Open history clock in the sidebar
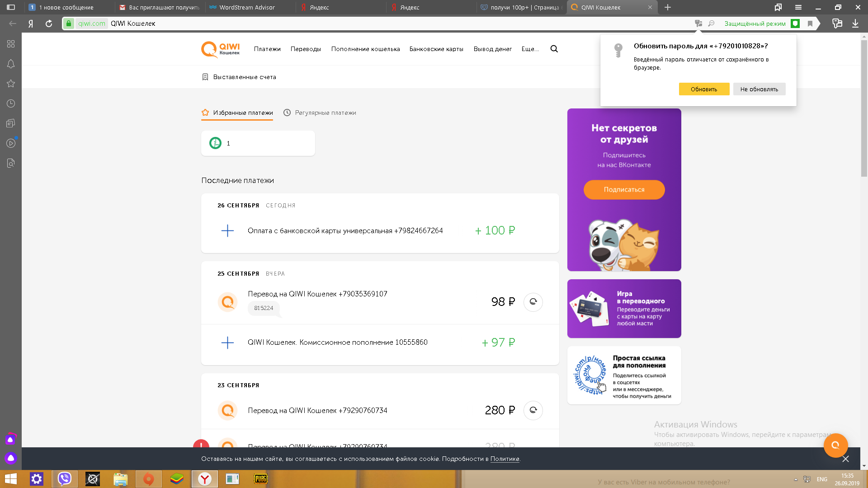The image size is (868, 488). 11,103
